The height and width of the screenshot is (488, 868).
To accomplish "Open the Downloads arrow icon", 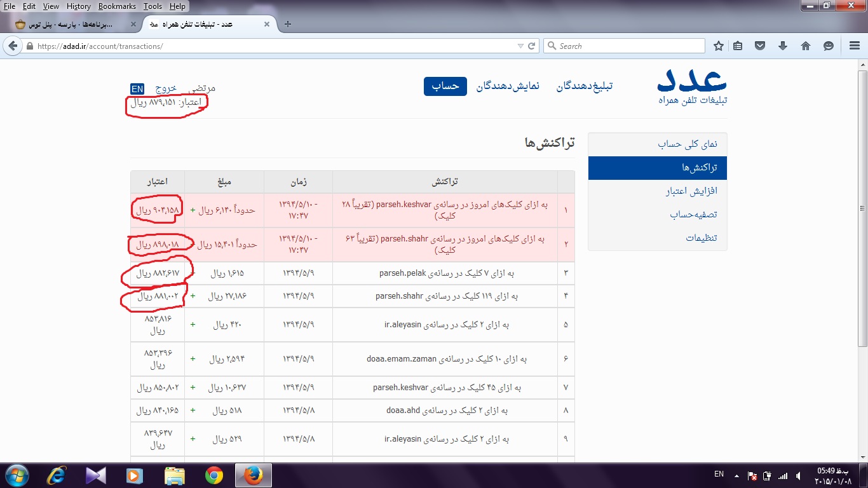I will [x=783, y=46].
